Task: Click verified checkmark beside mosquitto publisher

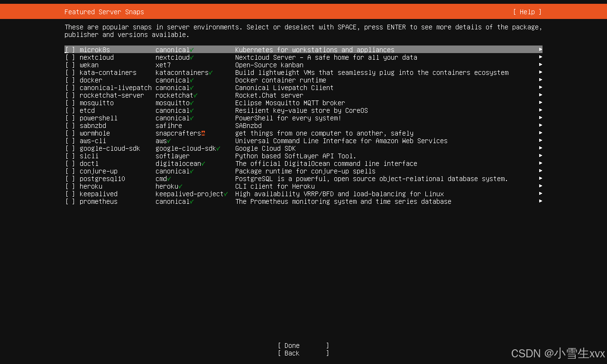Action: 192,103
